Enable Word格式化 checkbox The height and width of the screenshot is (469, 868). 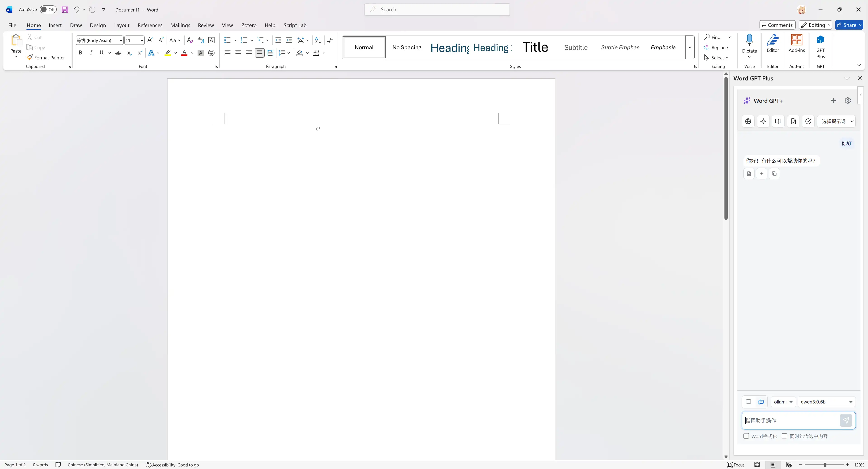point(746,436)
